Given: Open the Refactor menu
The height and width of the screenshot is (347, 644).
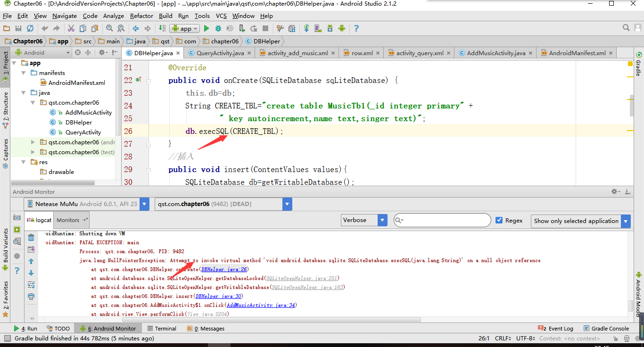Looking at the screenshot, I should point(141,16).
